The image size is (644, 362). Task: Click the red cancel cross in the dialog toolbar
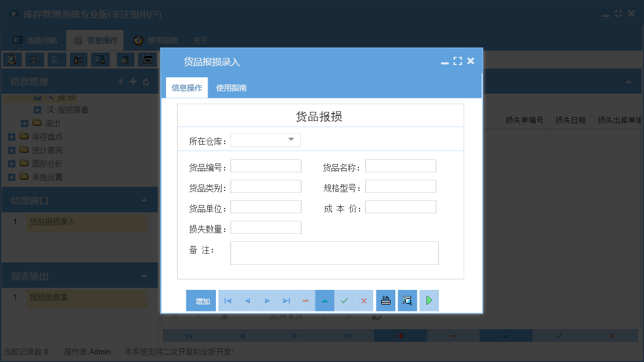(x=364, y=300)
